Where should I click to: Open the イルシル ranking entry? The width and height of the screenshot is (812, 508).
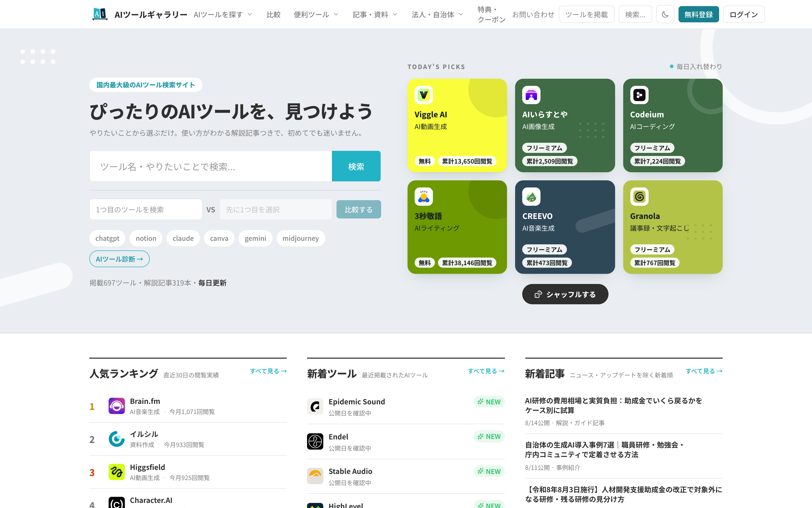pos(188,439)
